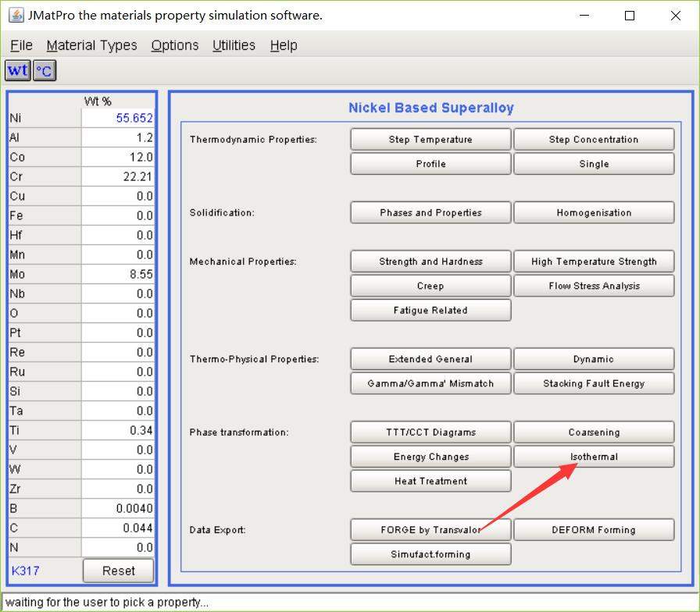Open the Utilities menu
Image resolution: width=700 pixels, height=612 pixels.
[x=234, y=45]
